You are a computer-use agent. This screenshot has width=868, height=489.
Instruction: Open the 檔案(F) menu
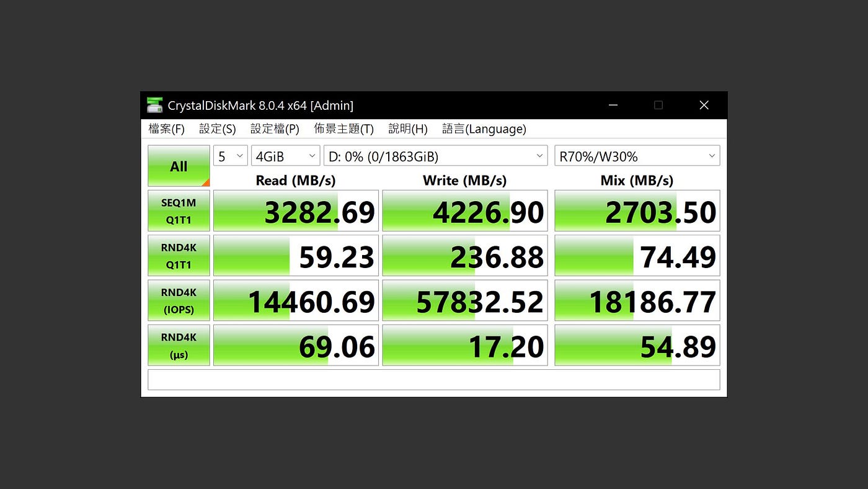[167, 129]
